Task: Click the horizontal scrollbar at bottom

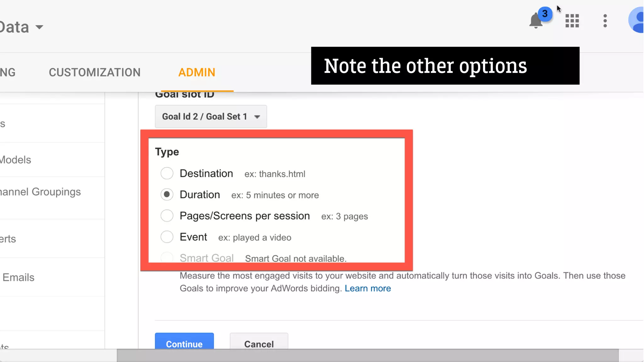Action: [367, 355]
